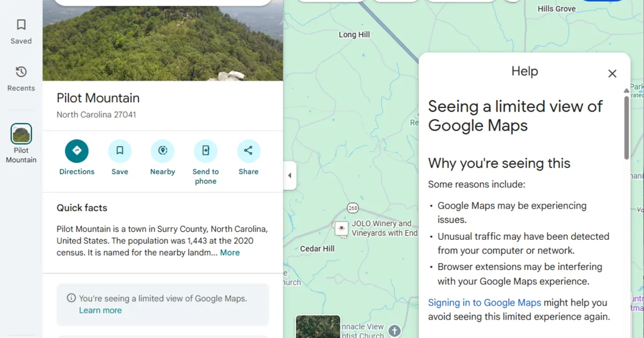
Task: Open Nearby search for Pilot Mountain
Action: 163,151
